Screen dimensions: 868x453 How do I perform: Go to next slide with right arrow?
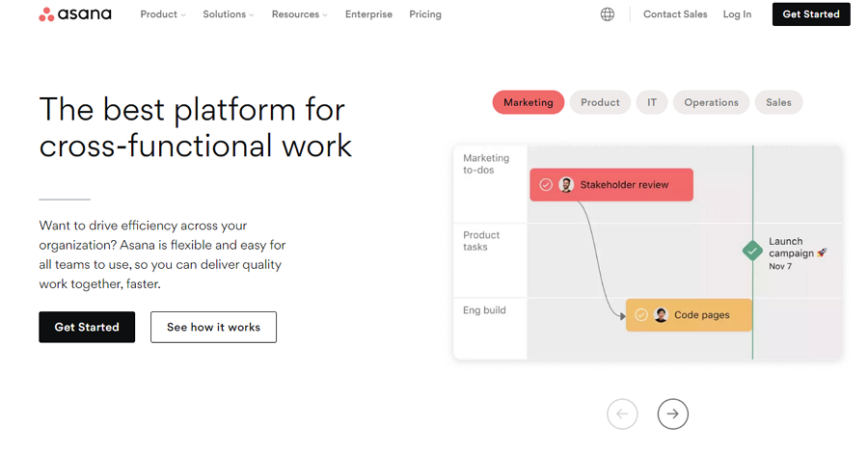(x=672, y=413)
